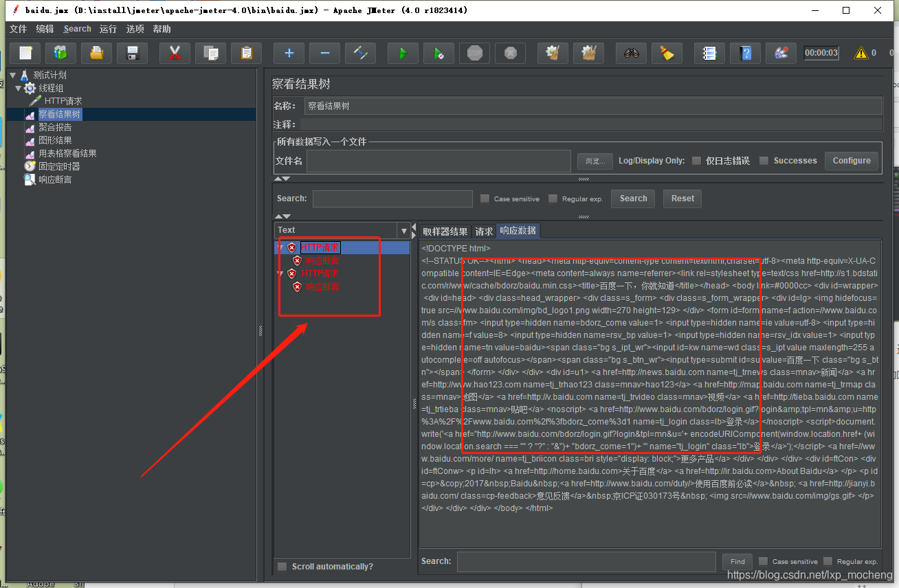Click the Start no pauses icon
This screenshot has width=899, height=588.
(439, 53)
